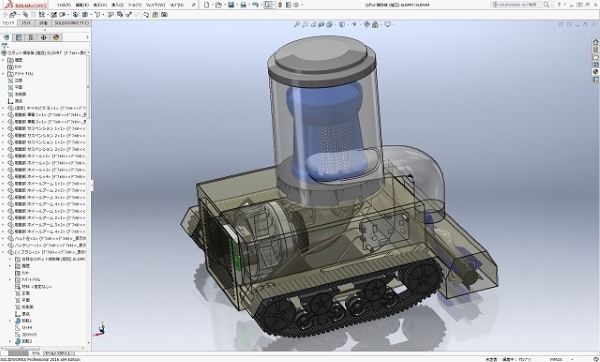Click the Appearances color ball in task pane
The height and width of the screenshot is (362, 600).
pyautogui.click(x=595, y=72)
